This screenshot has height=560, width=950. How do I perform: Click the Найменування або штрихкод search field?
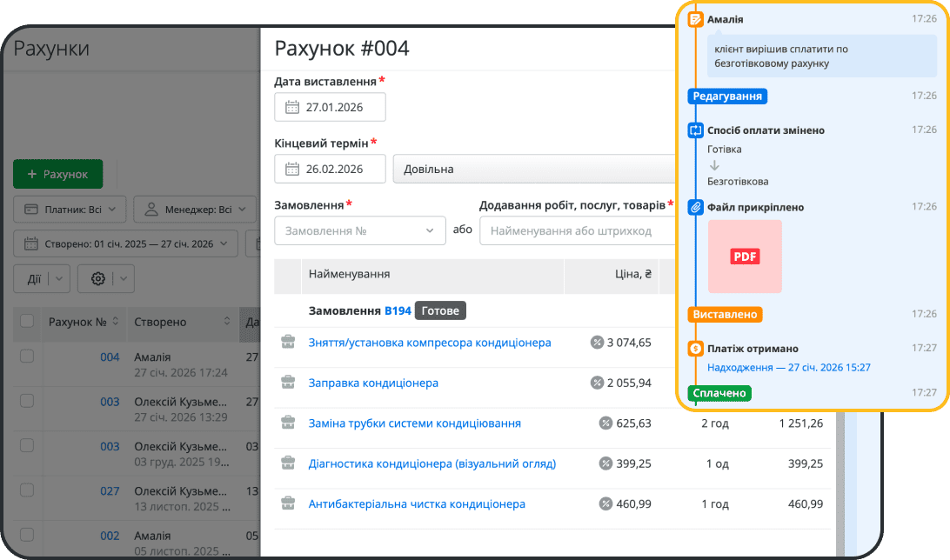[x=579, y=231]
